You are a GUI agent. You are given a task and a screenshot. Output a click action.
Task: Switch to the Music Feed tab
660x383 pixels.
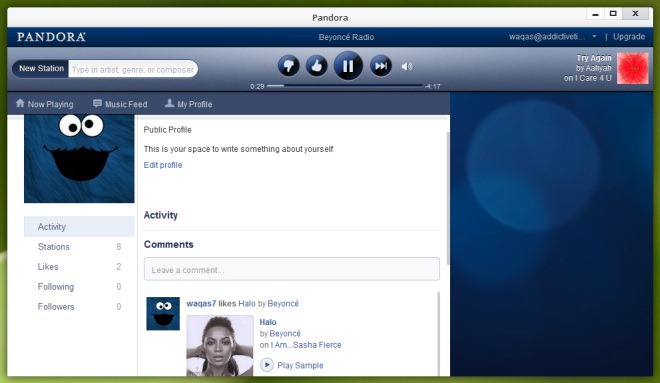click(120, 104)
